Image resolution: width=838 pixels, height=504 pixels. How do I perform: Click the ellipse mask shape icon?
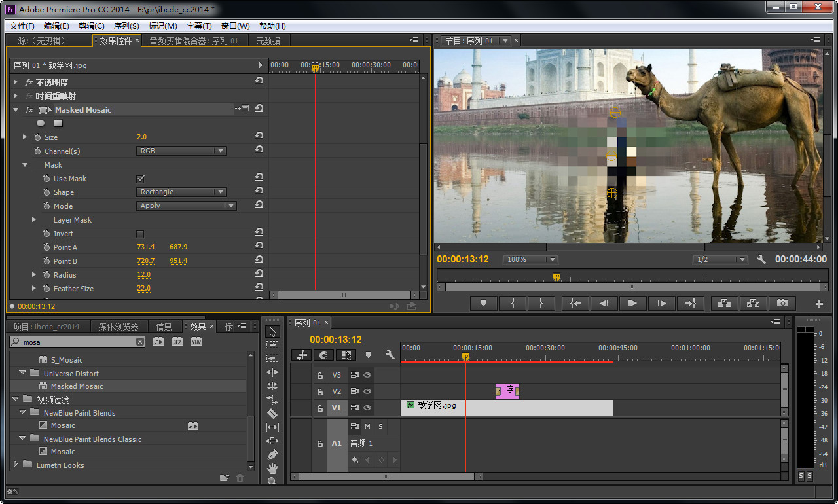tap(41, 123)
